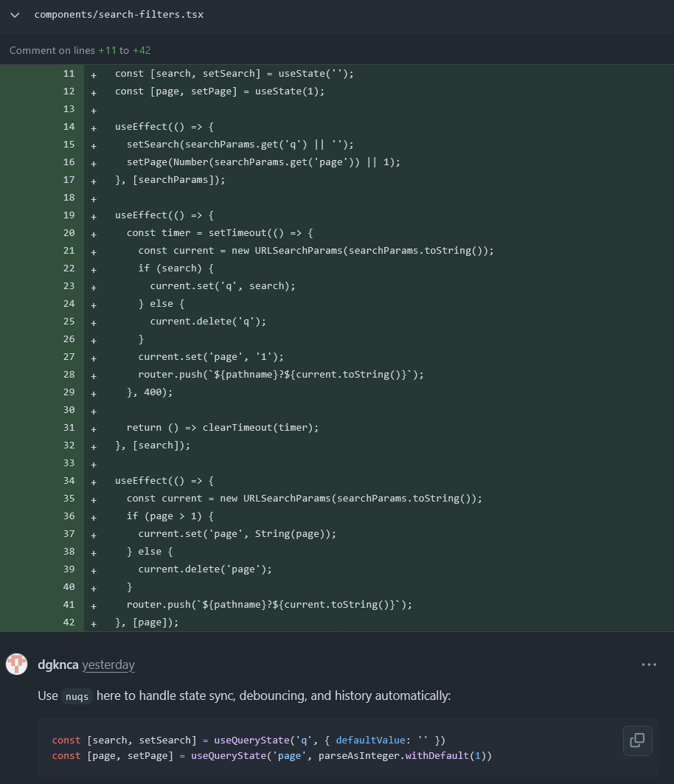Open dgknca's user profile name

(x=58, y=665)
